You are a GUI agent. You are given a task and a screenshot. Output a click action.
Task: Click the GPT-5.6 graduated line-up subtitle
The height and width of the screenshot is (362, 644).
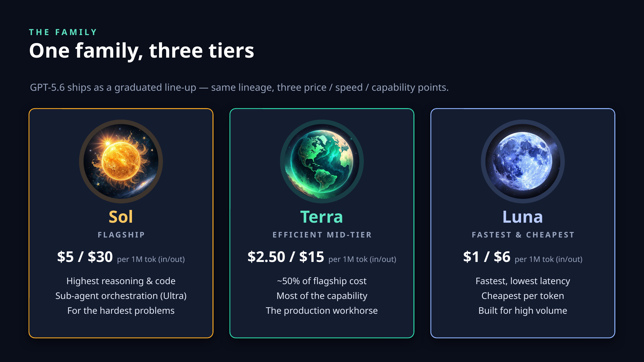pos(239,88)
